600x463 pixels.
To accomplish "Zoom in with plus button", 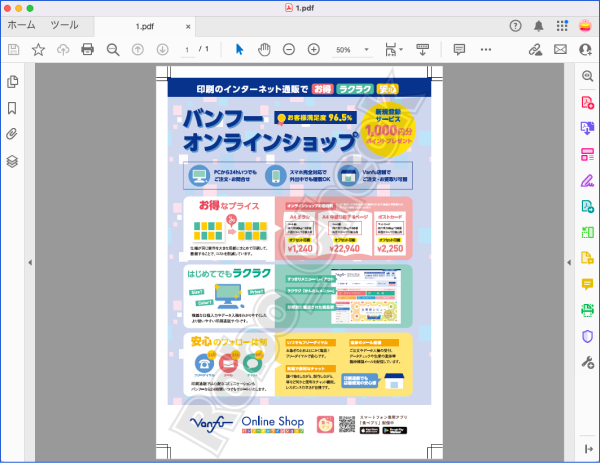I will [x=314, y=49].
